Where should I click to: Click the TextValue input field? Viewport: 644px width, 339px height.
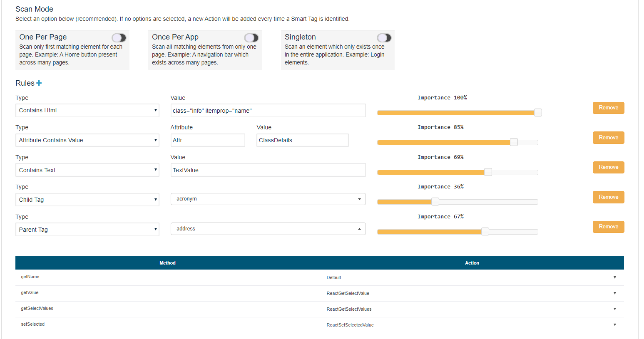(268, 170)
